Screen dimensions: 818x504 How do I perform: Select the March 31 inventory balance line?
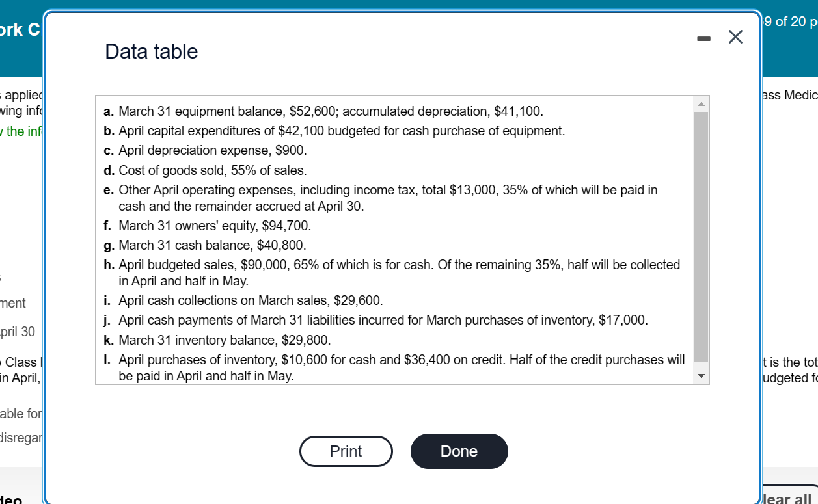[217, 339]
